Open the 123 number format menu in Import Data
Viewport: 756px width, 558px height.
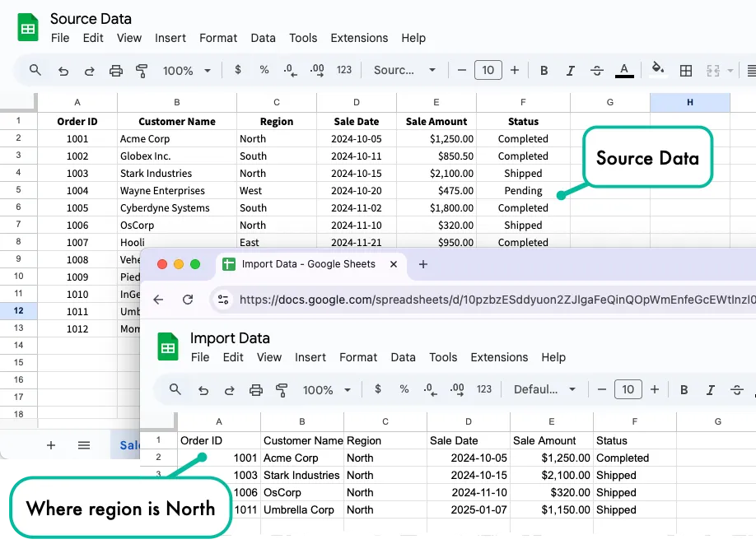484,390
